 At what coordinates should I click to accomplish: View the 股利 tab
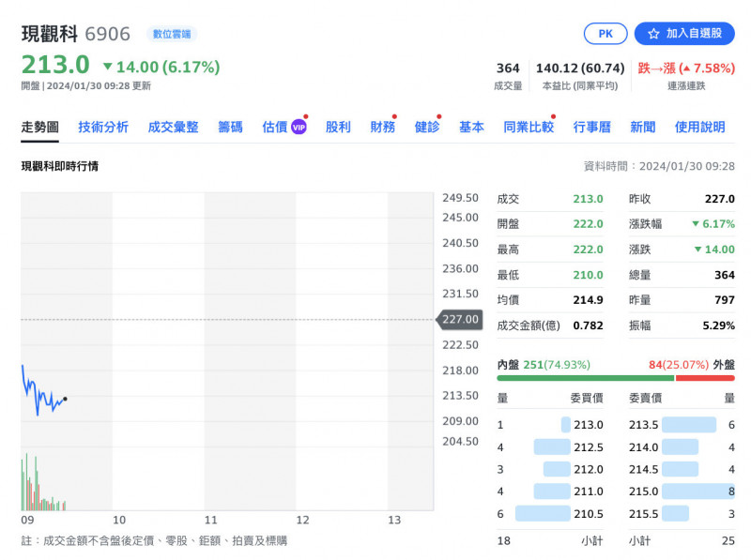pos(338,128)
